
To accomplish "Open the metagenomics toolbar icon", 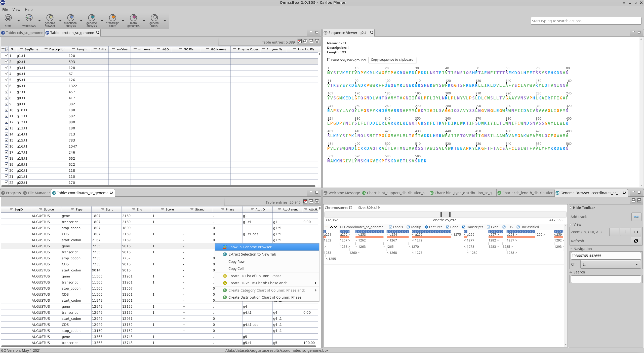I will 133,18.
